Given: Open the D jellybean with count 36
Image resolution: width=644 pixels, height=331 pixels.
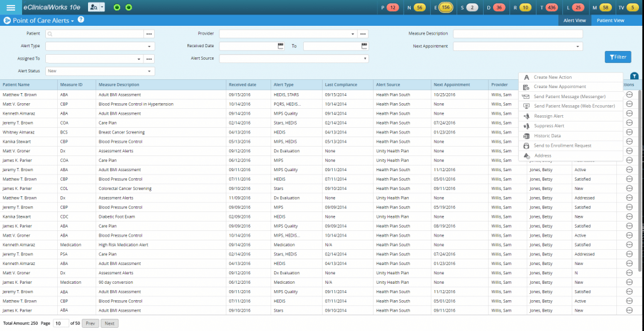Looking at the screenshot, I should click(x=499, y=8).
